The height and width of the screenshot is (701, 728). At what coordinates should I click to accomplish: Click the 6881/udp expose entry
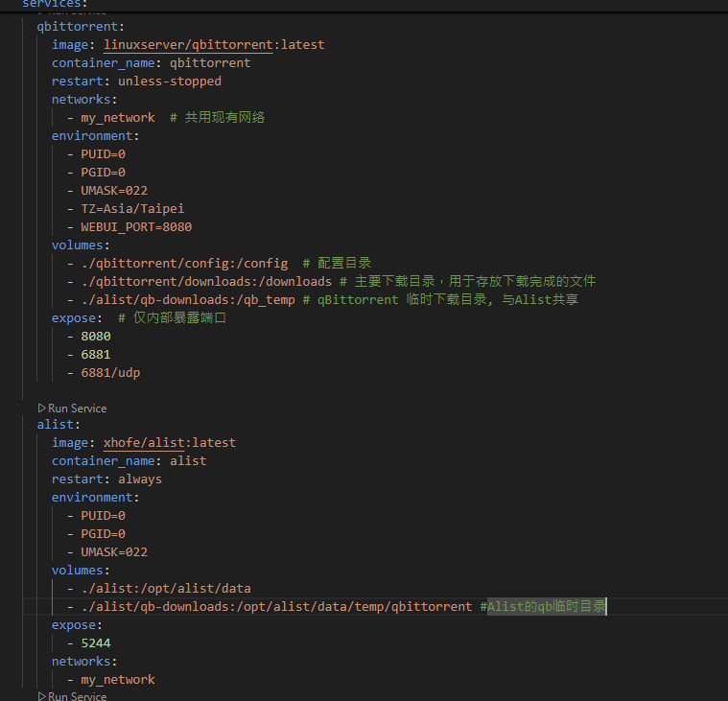[110, 373]
